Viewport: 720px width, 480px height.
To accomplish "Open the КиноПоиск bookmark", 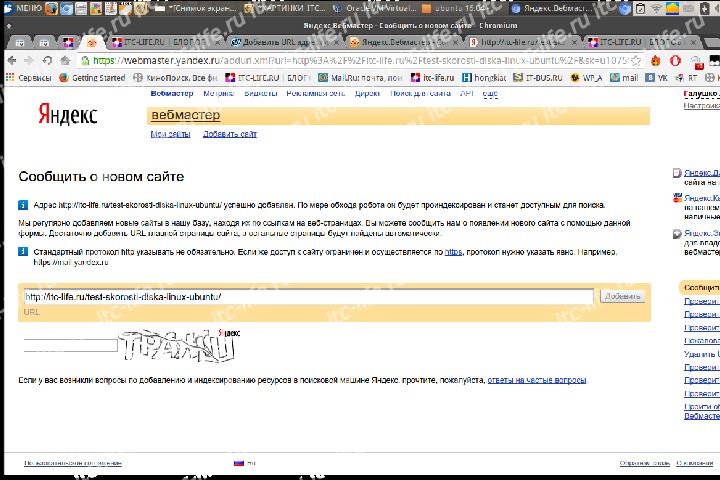I will click(x=175, y=78).
